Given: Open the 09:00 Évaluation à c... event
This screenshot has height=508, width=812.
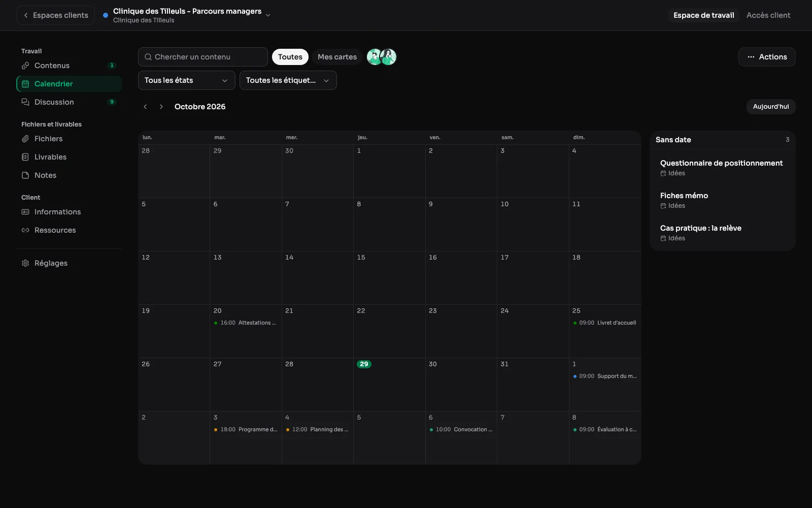Looking at the screenshot, I should click(x=605, y=430).
